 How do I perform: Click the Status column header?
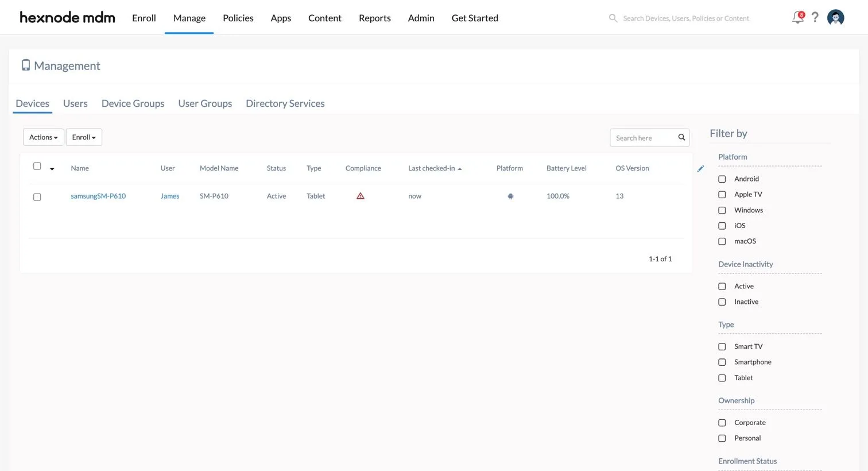pyautogui.click(x=276, y=168)
